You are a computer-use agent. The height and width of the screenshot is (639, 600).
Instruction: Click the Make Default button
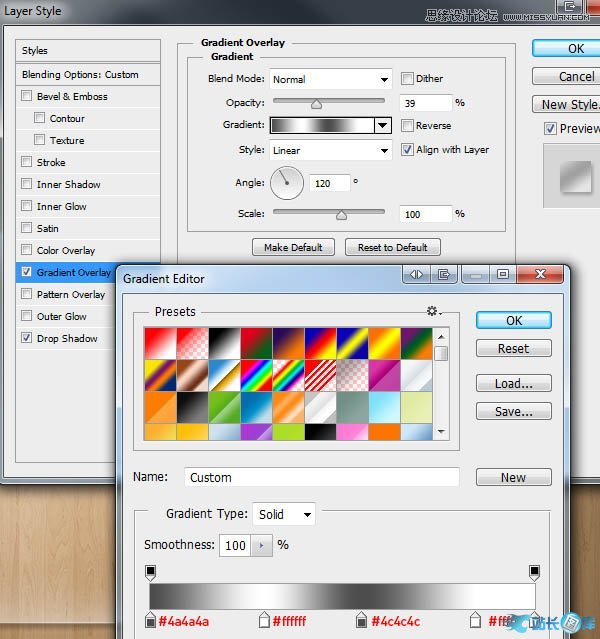pos(293,247)
